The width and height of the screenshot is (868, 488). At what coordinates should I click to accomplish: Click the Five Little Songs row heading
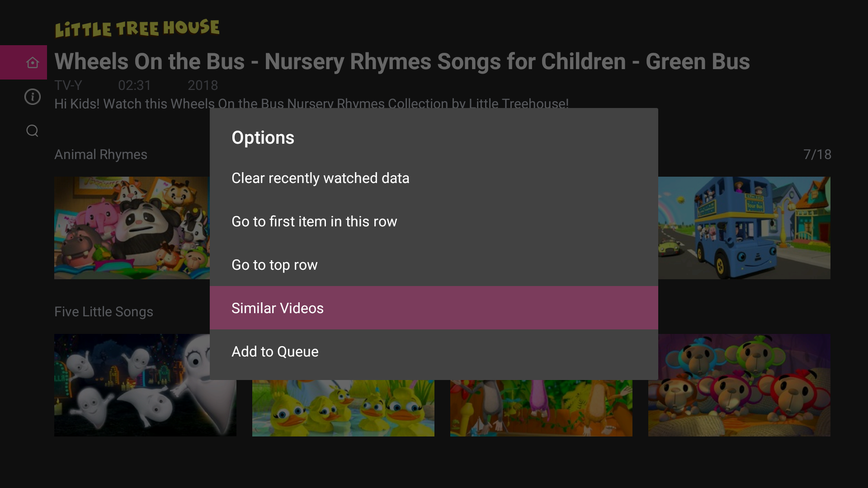[104, 312]
